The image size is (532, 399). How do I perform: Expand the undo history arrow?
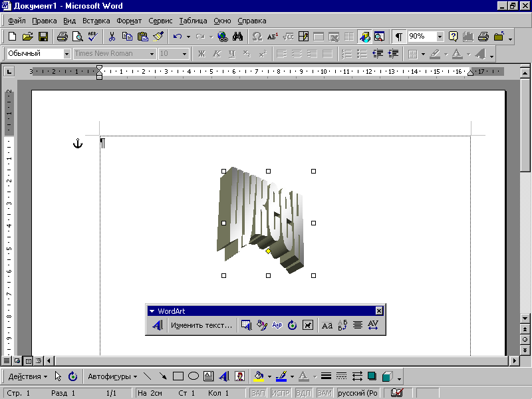(x=188, y=37)
